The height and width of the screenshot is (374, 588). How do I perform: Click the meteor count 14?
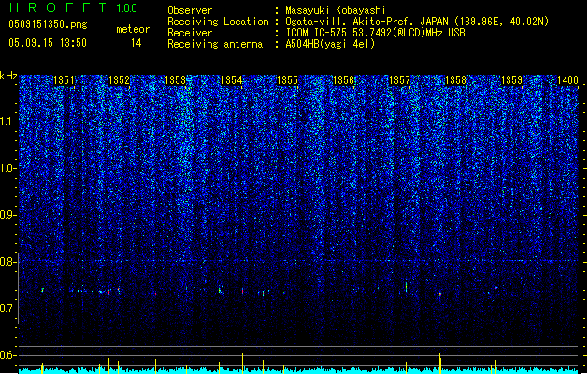(x=136, y=43)
